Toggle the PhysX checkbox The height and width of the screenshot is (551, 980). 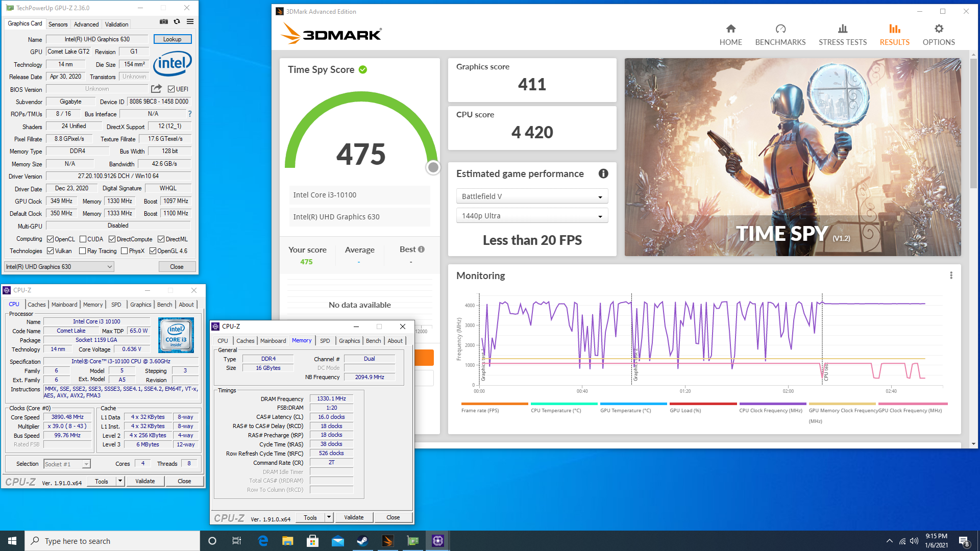124,251
